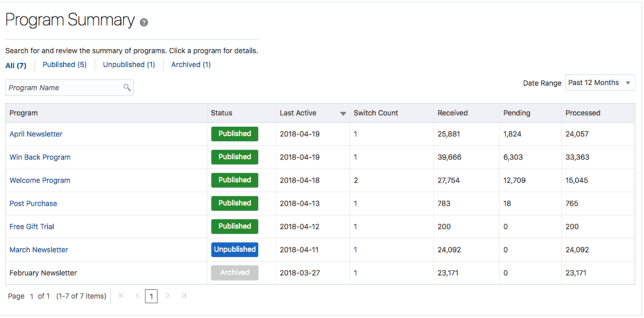This screenshot has height=318, width=644.
Task: Go to the next page arrow
Action: point(168,295)
